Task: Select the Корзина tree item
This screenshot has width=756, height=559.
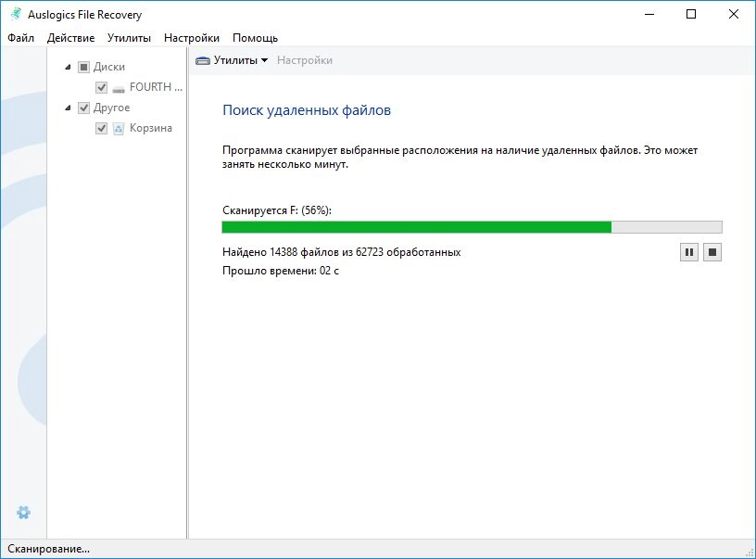Action: (150, 128)
